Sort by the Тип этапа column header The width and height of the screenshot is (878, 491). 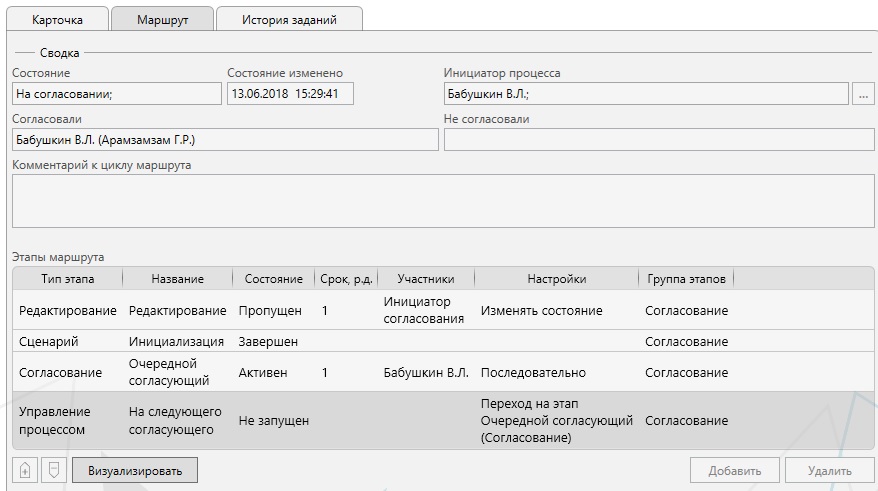67,279
